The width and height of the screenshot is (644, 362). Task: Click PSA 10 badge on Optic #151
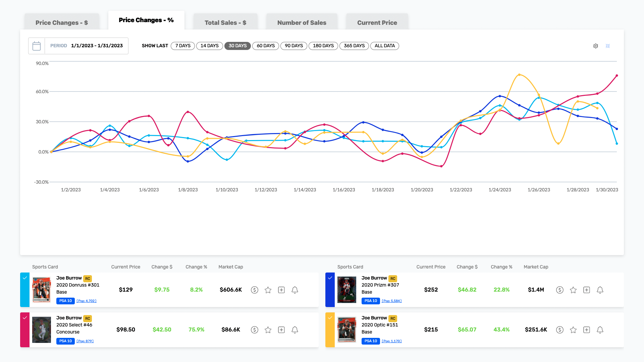click(371, 341)
